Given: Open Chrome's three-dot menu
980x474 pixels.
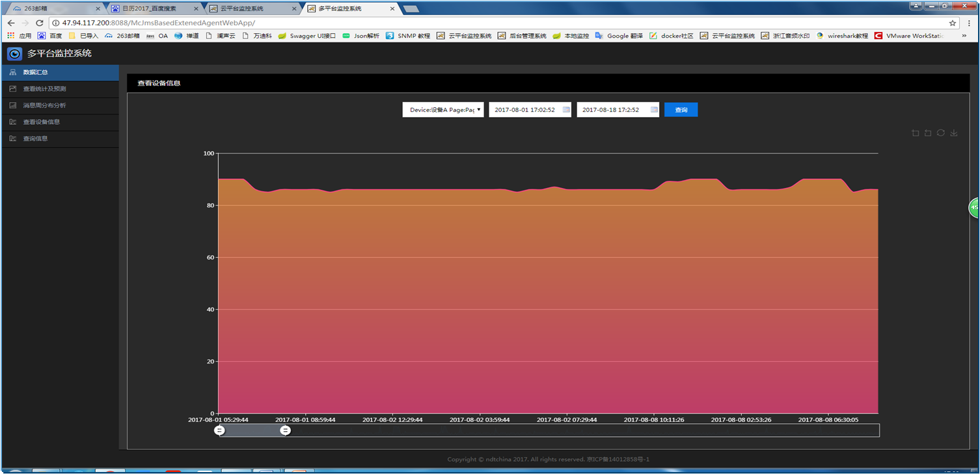Looking at the screenshot, I should [968, 23].
